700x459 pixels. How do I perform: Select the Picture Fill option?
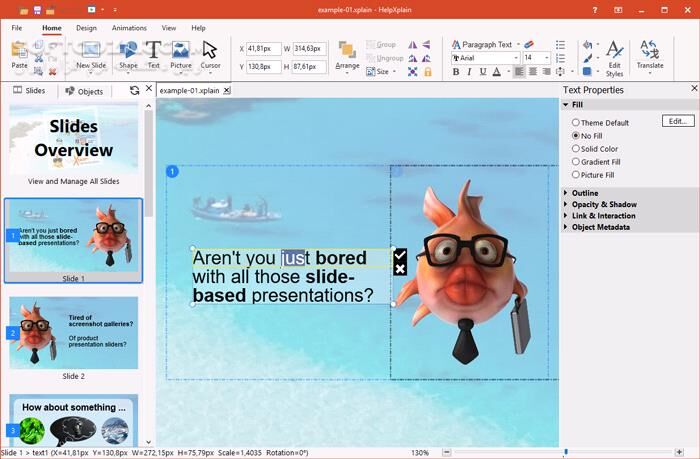576,175
